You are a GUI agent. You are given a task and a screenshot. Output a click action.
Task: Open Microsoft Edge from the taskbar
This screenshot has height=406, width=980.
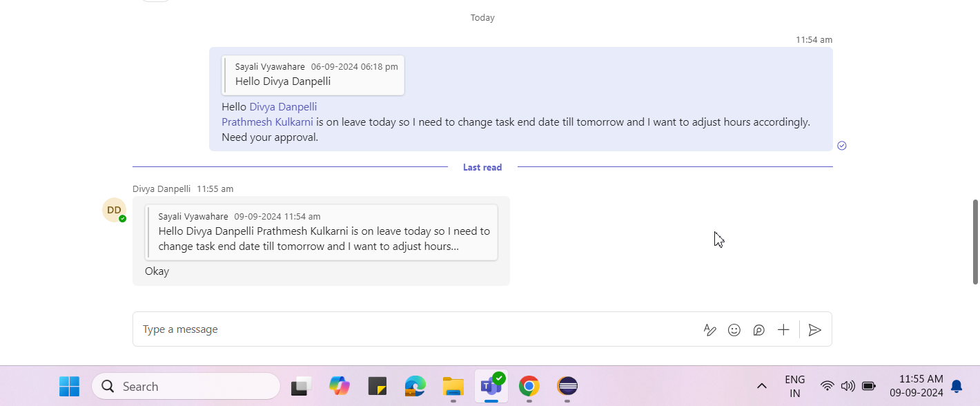point(415,386)
